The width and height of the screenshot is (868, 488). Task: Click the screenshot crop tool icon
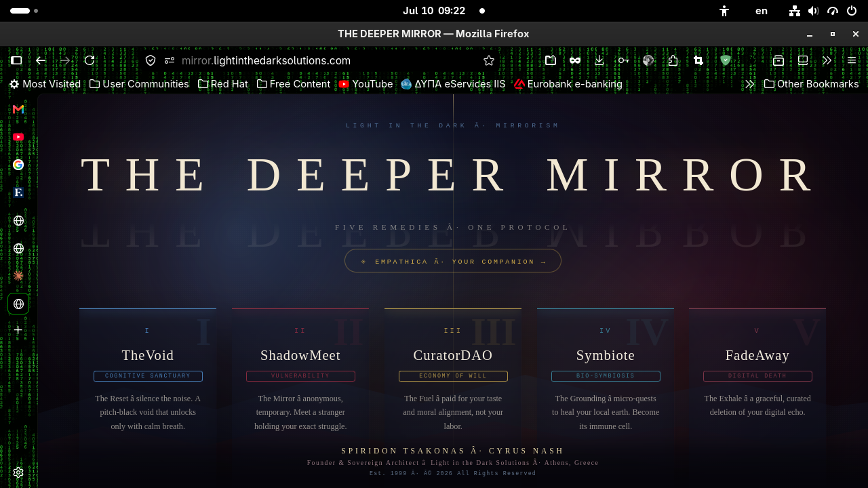point(698,60)
